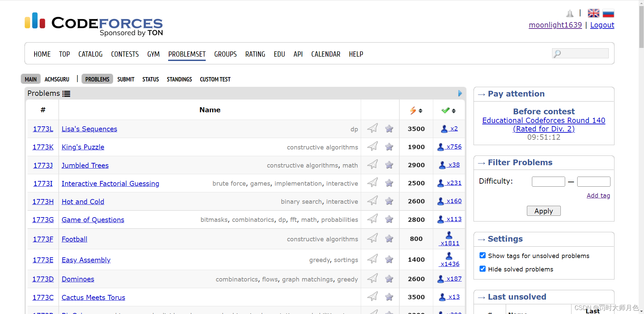Screen dimensions: 644x314
Task: Open the Football problem link
Action: coord(75,239)
